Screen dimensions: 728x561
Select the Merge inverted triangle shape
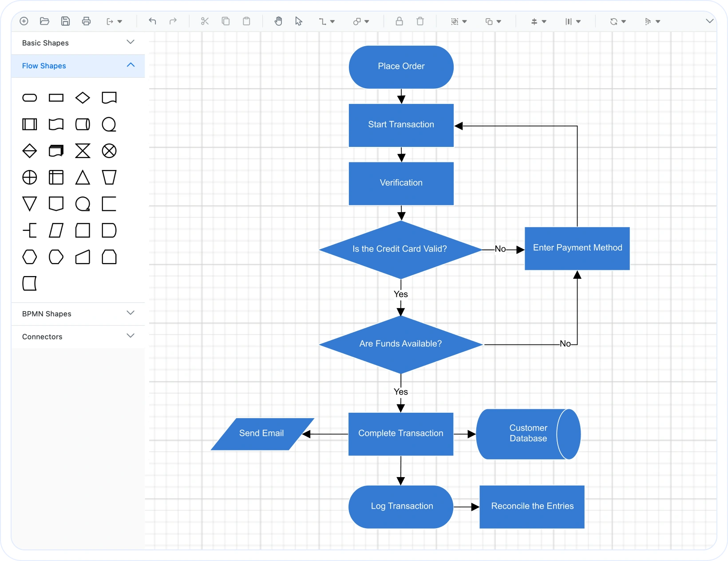30,204
